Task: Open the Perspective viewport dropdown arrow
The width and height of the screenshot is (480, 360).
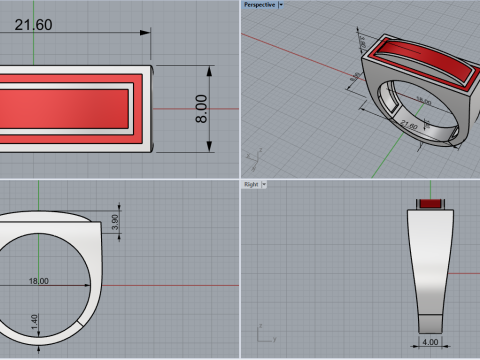Action: click(x=281, y=5)
